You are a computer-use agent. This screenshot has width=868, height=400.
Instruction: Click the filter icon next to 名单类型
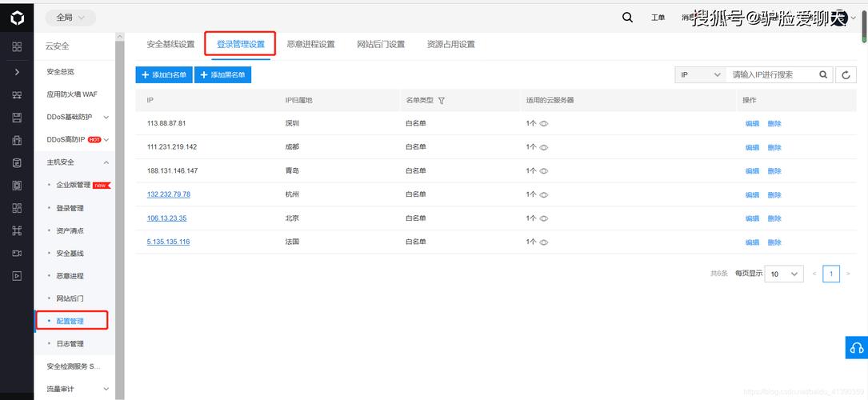tap(442, 101)
